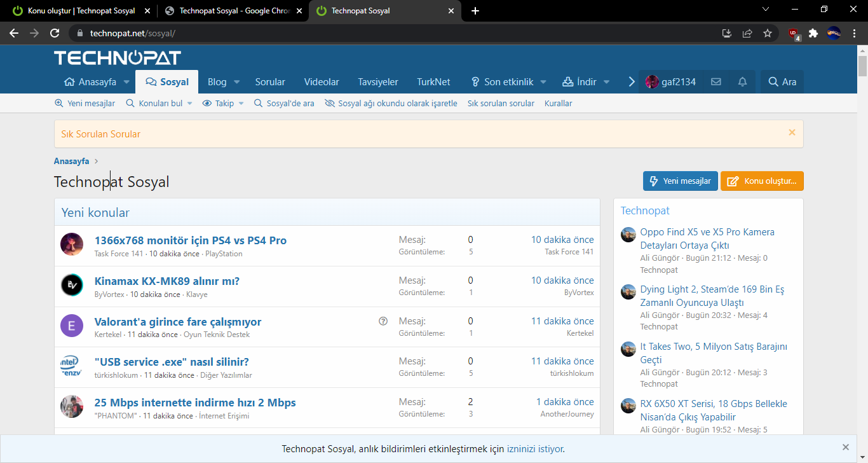Open thread 'Valorant'a girince fare çalışmıyor'
868x463 pixels.
[x=178, y=322]
